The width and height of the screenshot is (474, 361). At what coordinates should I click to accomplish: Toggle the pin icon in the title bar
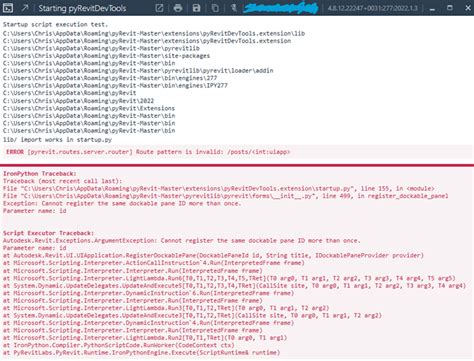(233, 7)
